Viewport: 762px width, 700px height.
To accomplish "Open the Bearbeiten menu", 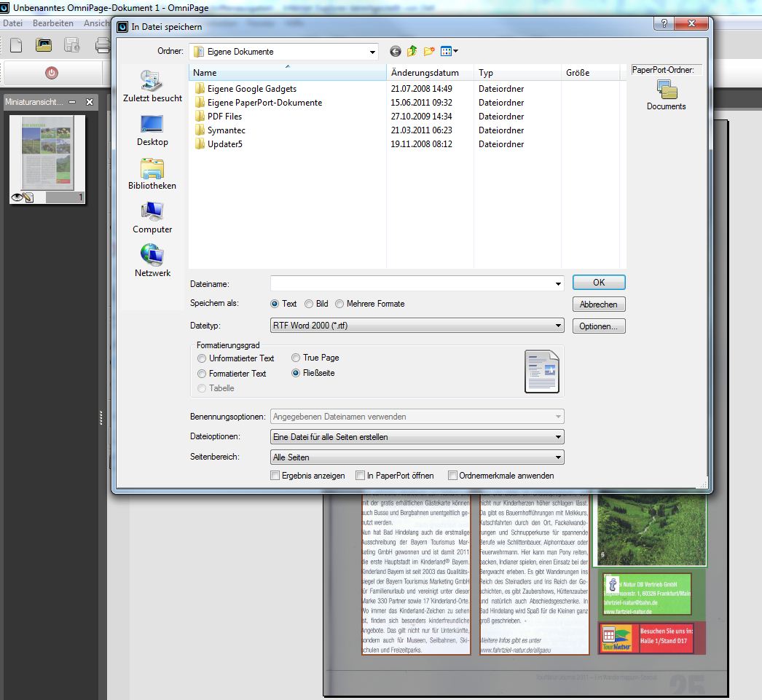I will coord(52,23).
